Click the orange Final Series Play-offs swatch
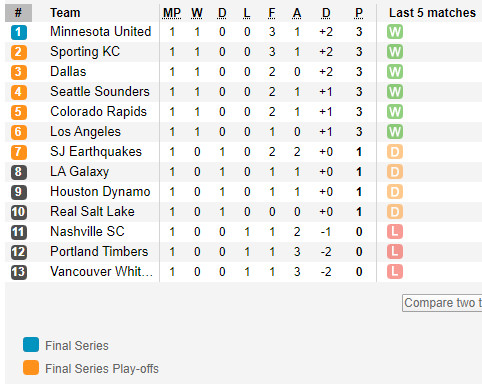The width and height of the screenshot is (482, 384). [31, 368]
